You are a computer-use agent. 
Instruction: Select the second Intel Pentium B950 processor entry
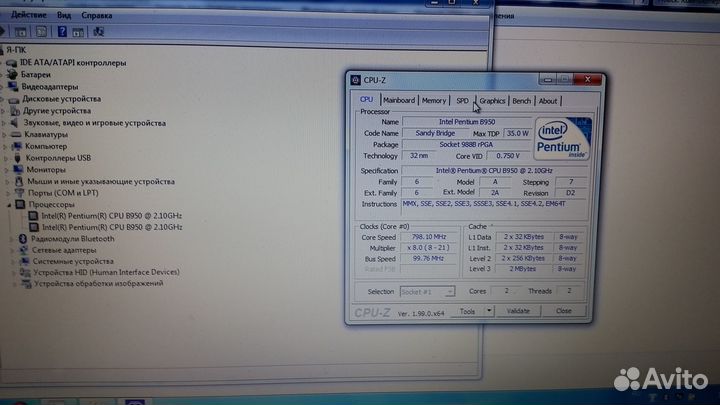coord(112,227)
